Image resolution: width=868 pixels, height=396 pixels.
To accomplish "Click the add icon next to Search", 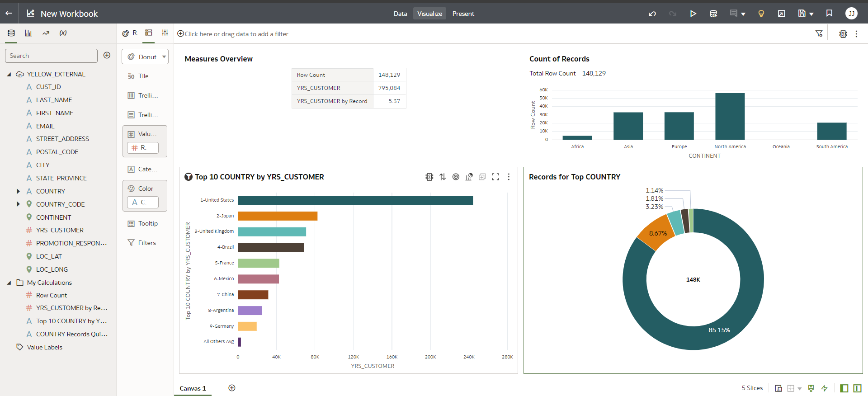I will [x=107, y=55].
